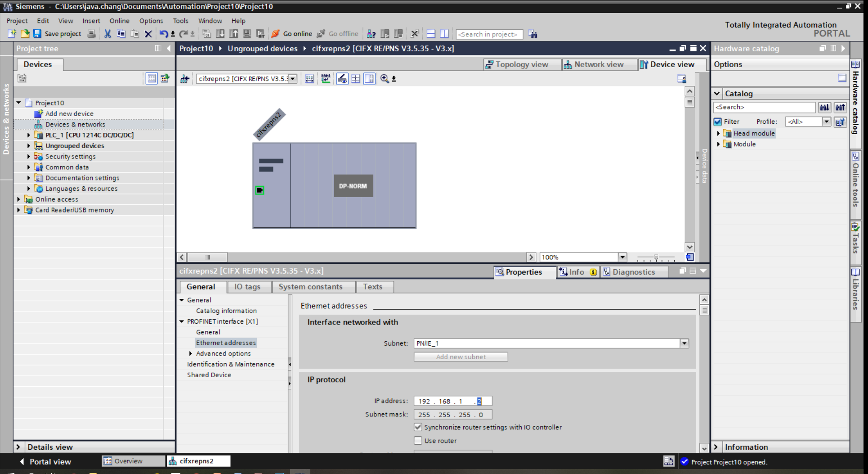This screenshot has width=868, height=474.
Task: Click the Print icon in toolbar
Action: pyautogui.click(x=91, y=34)
